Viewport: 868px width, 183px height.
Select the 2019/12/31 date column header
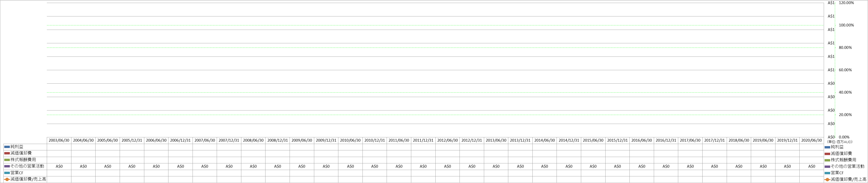787,140
